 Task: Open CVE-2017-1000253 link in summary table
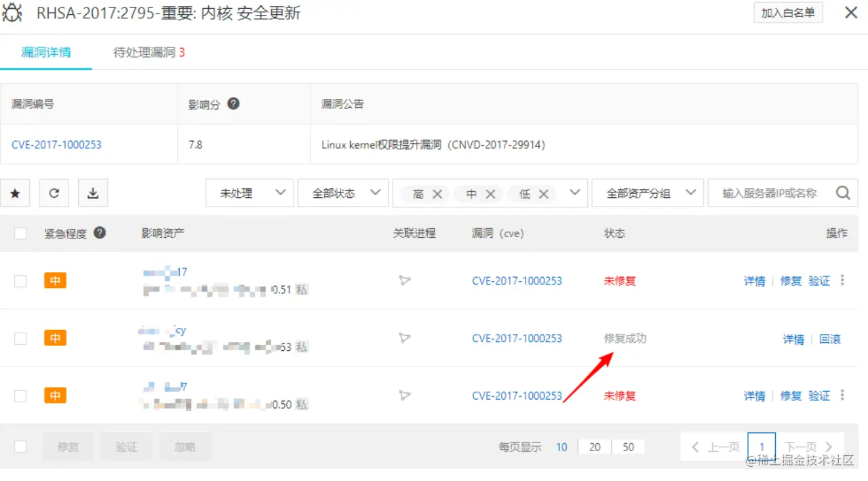click(x=56, y=144)
